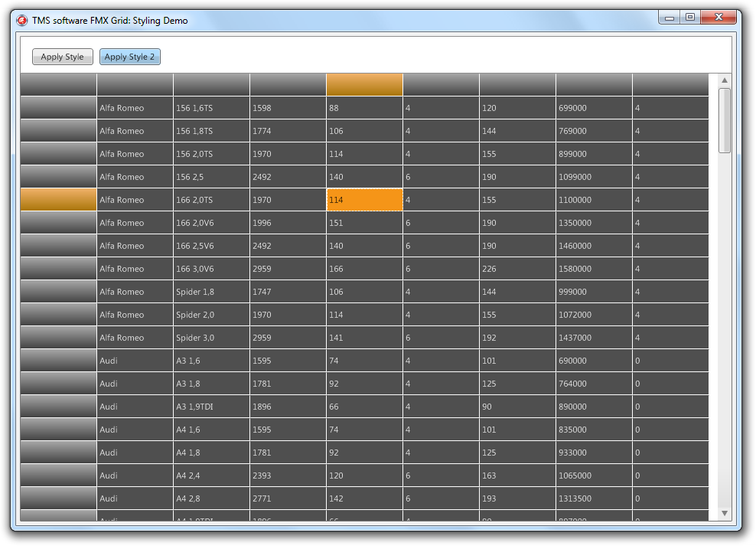Select the orange highlighted column header cell

point(364,85)
